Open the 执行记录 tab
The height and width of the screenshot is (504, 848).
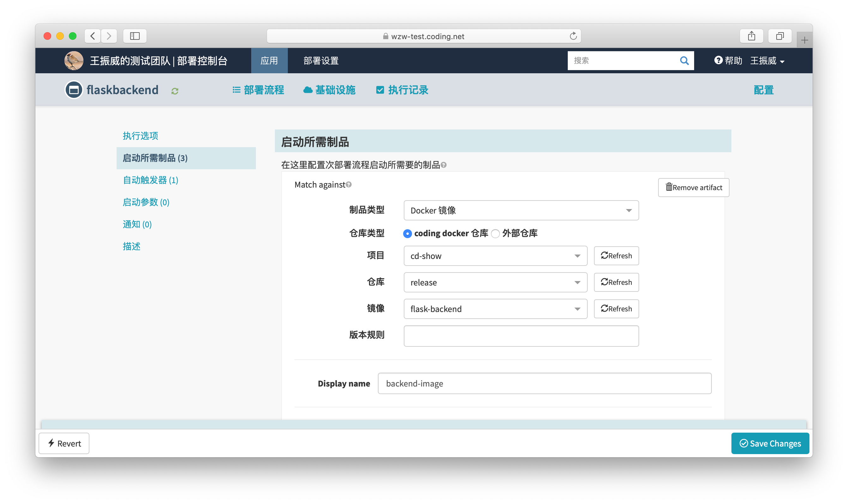(x=402, y=90)
